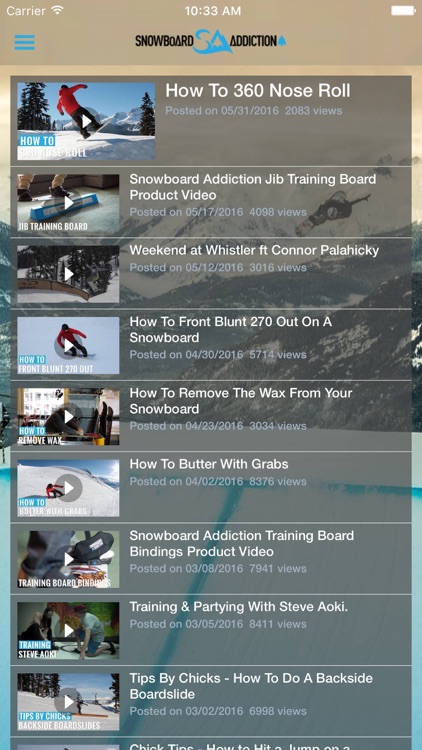This screenshot has height=750, width=422.
Task: Open Snowboard Addiction Jib Training Board Product Video
Action: tap(253, 187)
